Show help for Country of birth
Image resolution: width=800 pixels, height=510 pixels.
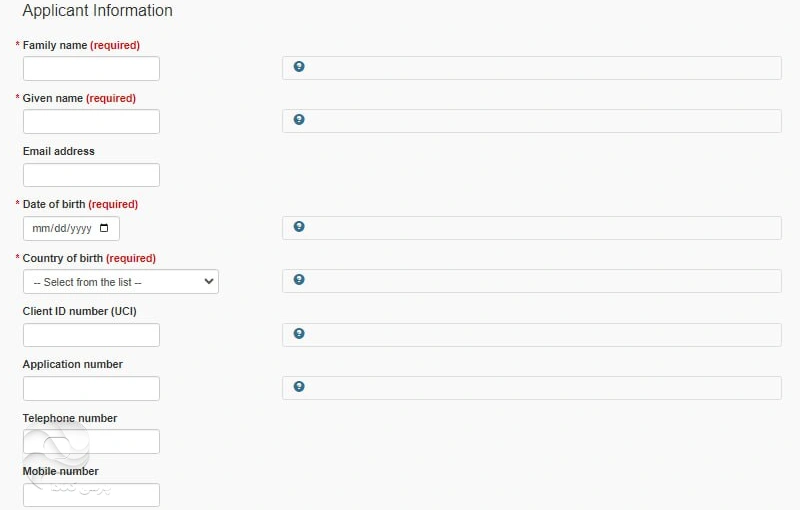pyautogui.click(x=298, y=280)
